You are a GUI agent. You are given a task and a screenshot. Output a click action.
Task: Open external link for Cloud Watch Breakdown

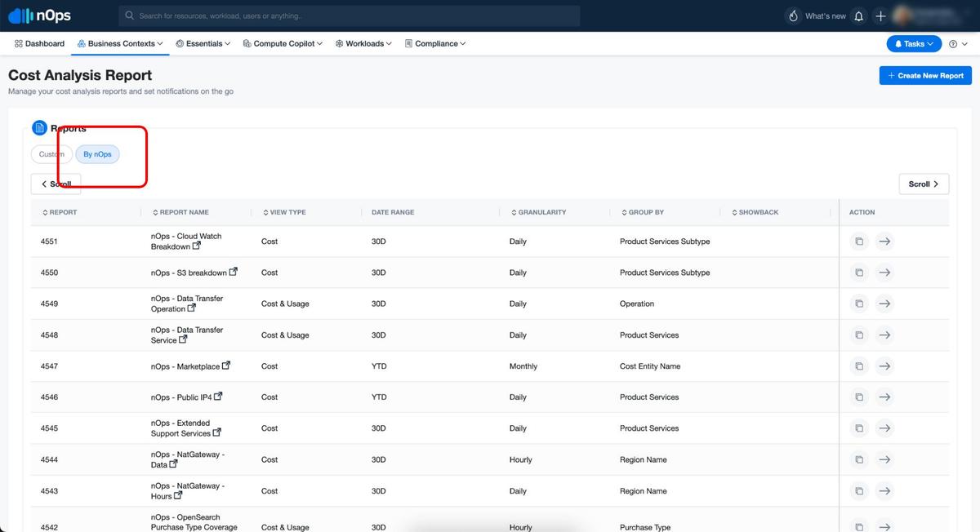[196, 246]
